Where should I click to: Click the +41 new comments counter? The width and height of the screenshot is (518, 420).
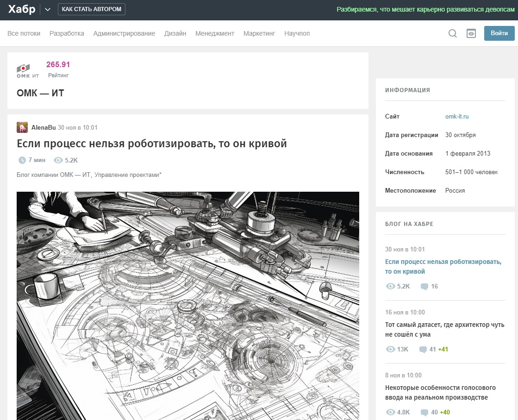click(x=443, y=349)
